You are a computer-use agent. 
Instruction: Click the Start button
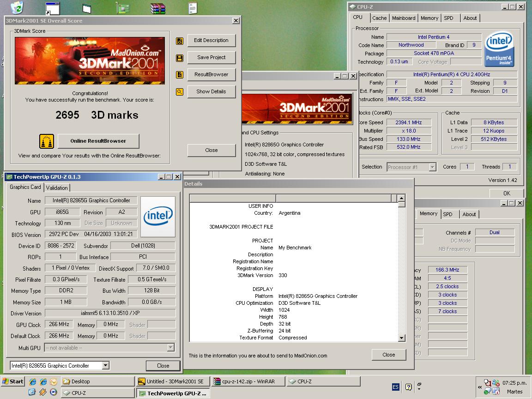point(13,381)
